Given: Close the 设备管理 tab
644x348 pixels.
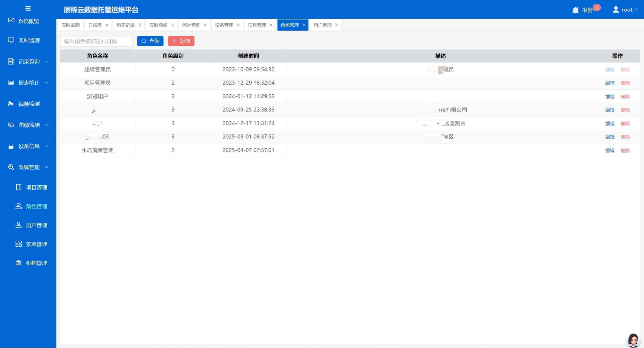Looking at the screenshot, I should [x=238, y=25].
